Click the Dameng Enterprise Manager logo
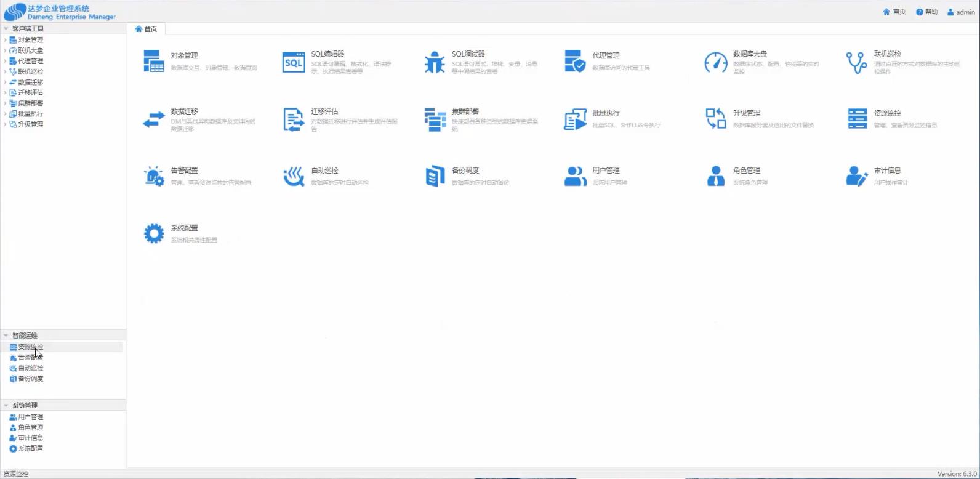980x479 pixels. 60,12
